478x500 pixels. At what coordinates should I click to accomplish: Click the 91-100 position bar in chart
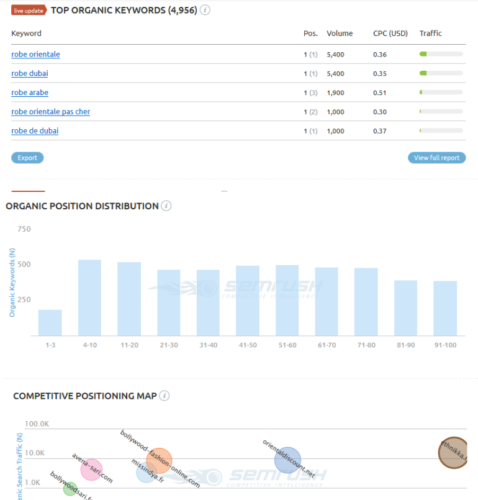tap(445, 308)
